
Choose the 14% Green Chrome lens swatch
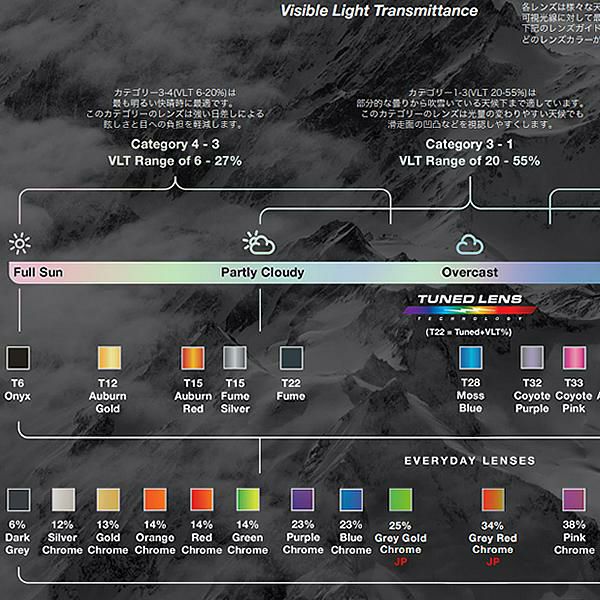(x=247, y=499)
